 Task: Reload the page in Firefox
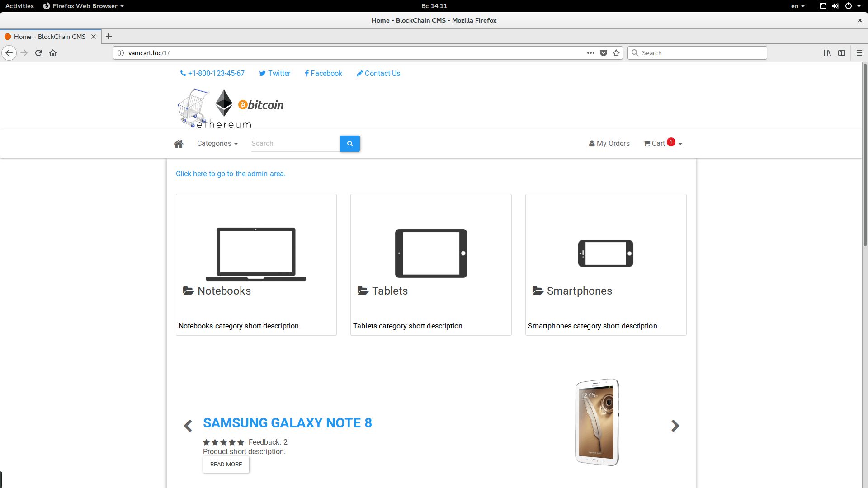point(38,53)
